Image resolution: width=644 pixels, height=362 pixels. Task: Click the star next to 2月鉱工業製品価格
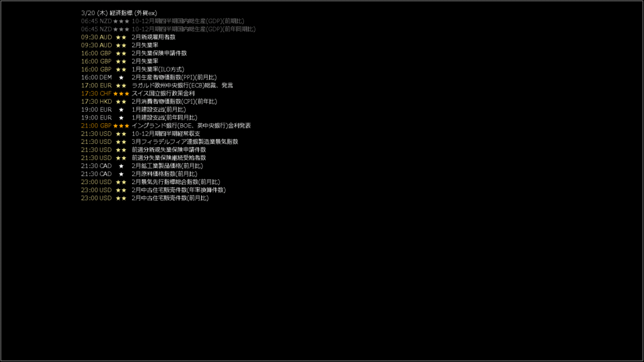click(121, 166)
